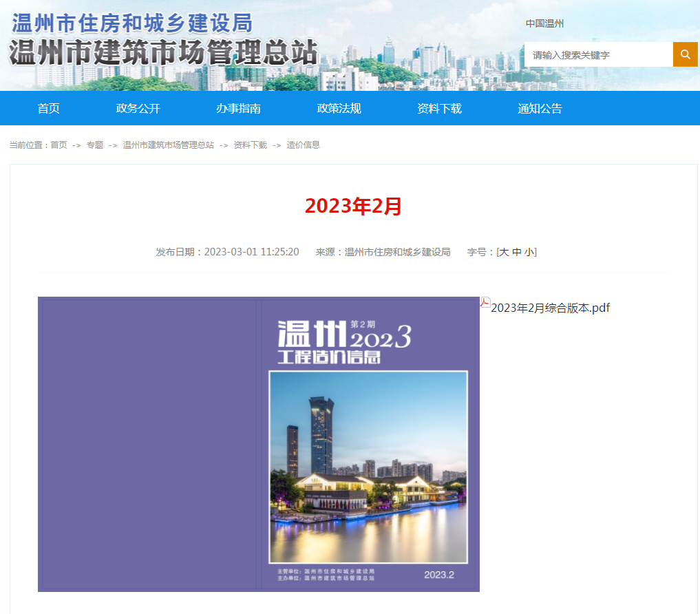The image size is (700, 614).
Task: Click the magazine cover image
Action: pos(258,444)
